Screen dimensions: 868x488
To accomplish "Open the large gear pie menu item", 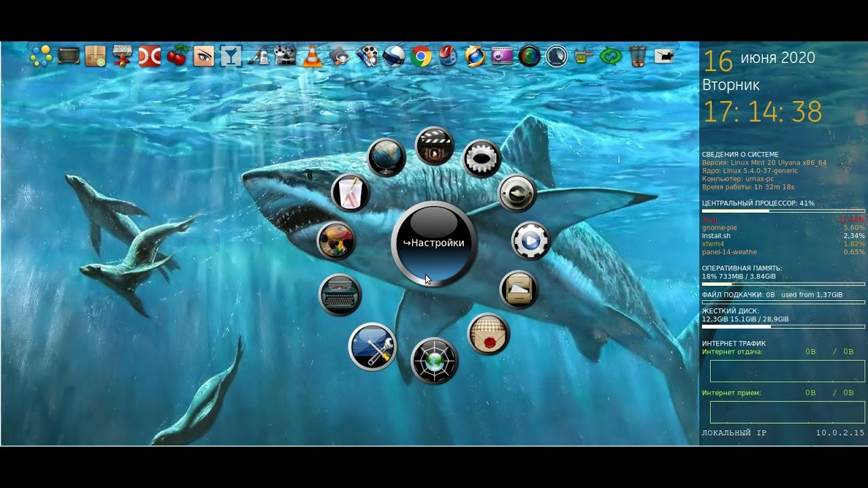I will (481, 159).
